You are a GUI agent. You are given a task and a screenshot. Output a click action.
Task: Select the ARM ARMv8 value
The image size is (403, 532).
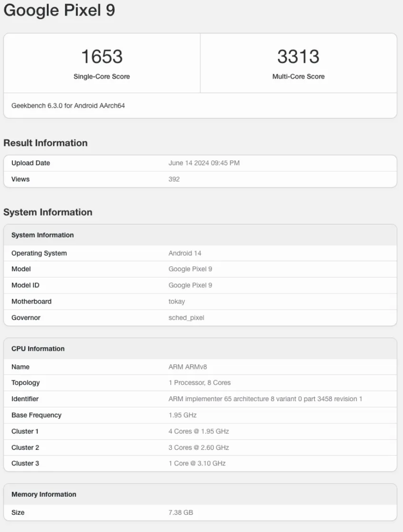187,367
